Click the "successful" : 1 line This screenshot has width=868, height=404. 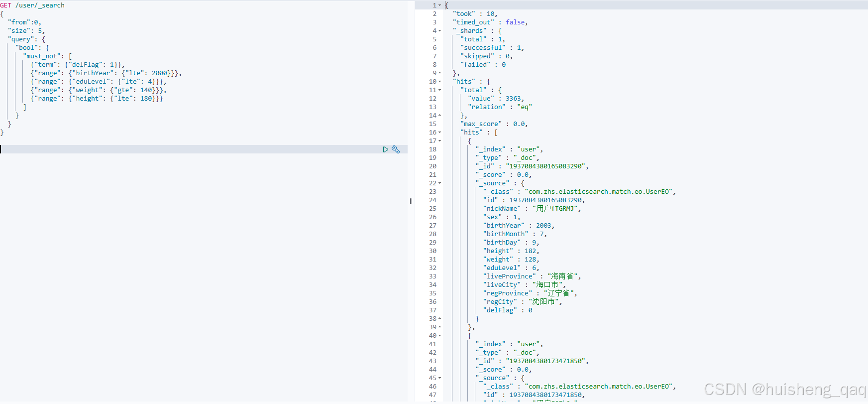point(492,48)
